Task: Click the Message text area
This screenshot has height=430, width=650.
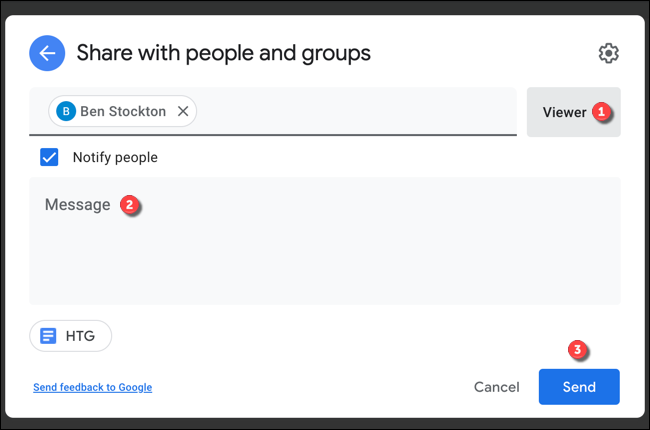Action: click(x=325, y=250)
